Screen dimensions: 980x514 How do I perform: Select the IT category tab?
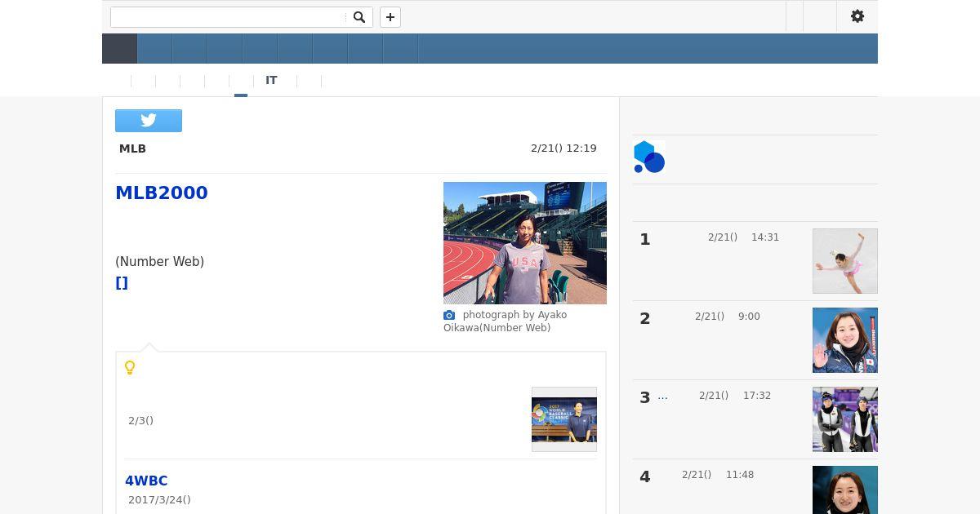pos(271,81)
